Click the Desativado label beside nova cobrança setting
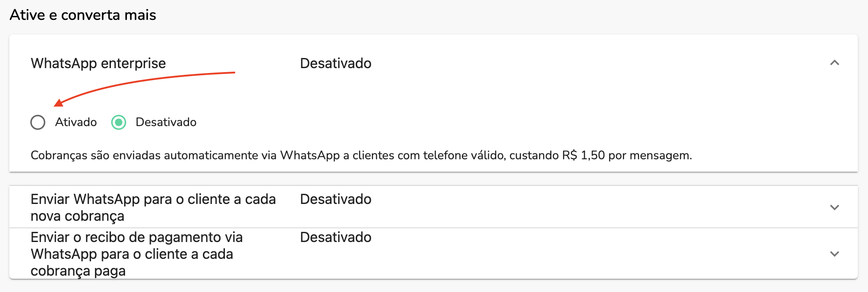The height and width of the screenshot is (292, 868). click(335, 200)
